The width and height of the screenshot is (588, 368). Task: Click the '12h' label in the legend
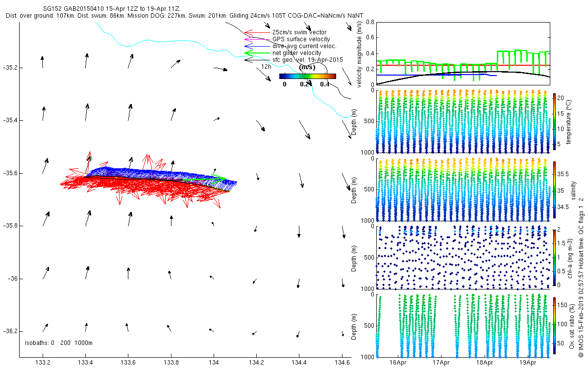click(266, 66)
